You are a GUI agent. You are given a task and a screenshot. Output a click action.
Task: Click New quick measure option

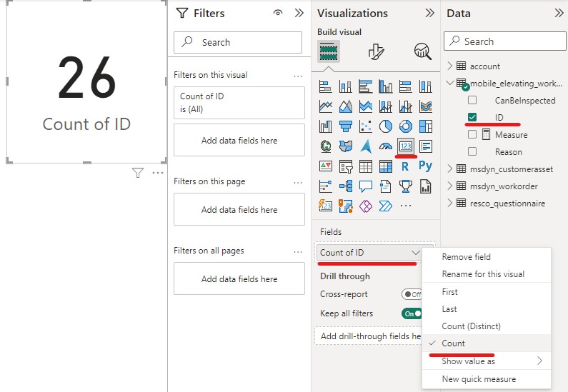click(x=479, y=379)
